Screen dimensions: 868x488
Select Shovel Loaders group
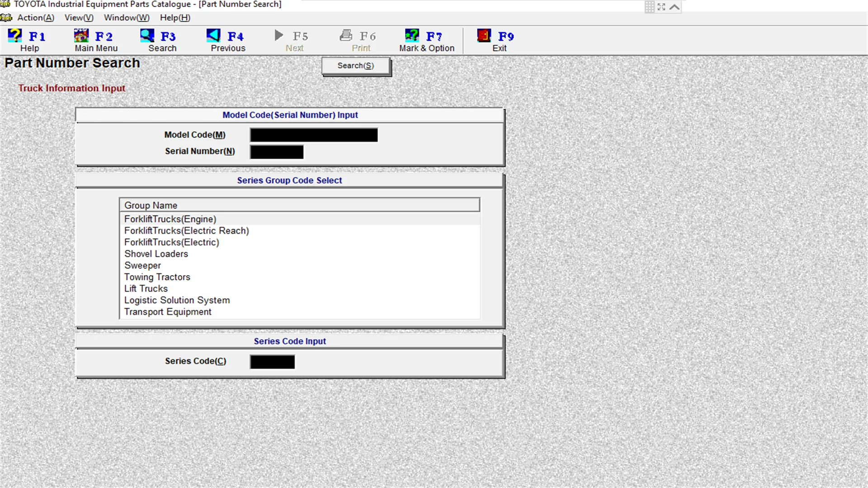(x=299, y=254)
